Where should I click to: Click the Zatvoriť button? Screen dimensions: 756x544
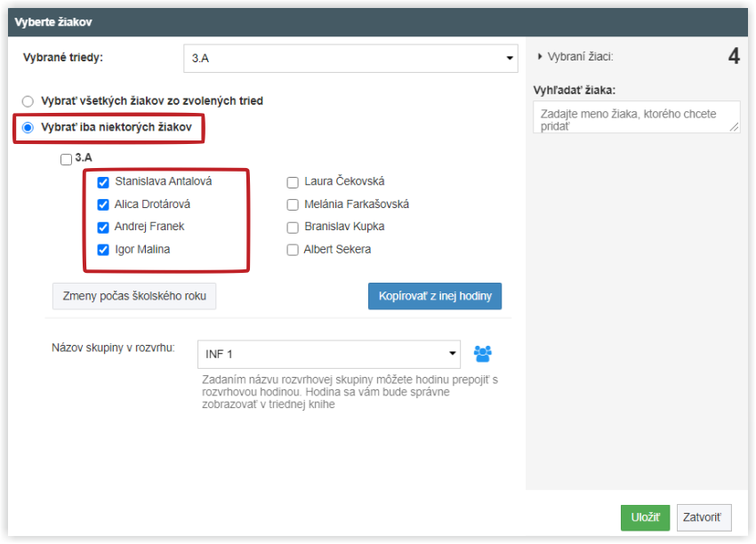704,517
